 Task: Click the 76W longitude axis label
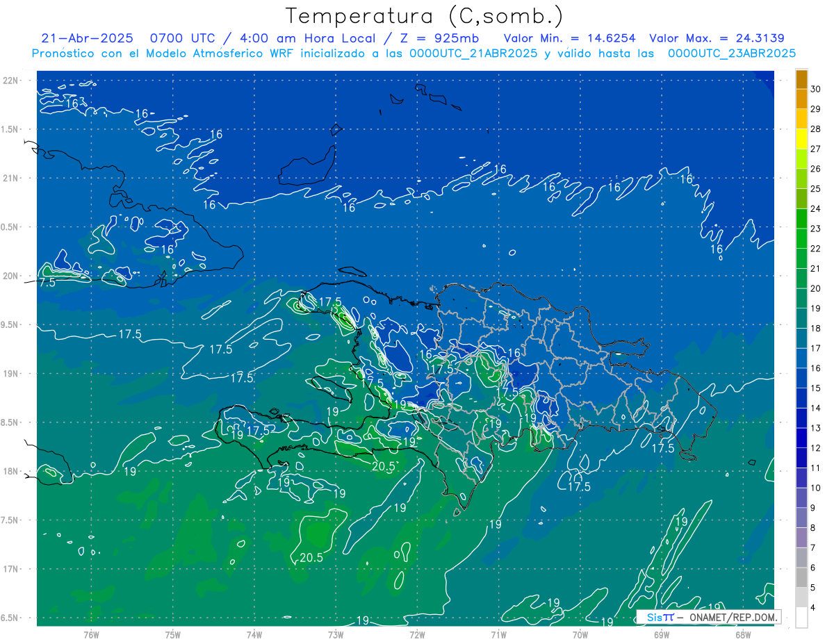91,634
